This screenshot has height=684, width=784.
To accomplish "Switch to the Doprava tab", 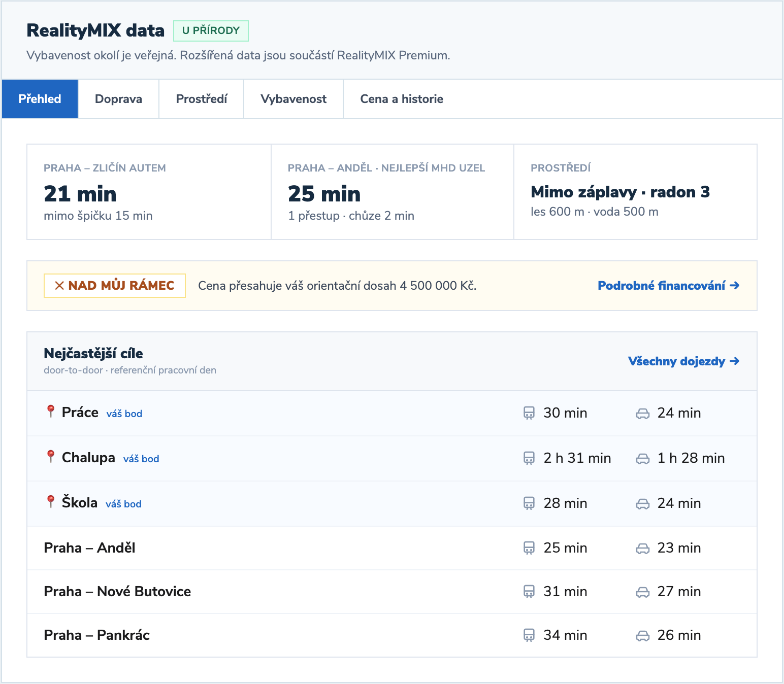I will click(x=118, y=99).
